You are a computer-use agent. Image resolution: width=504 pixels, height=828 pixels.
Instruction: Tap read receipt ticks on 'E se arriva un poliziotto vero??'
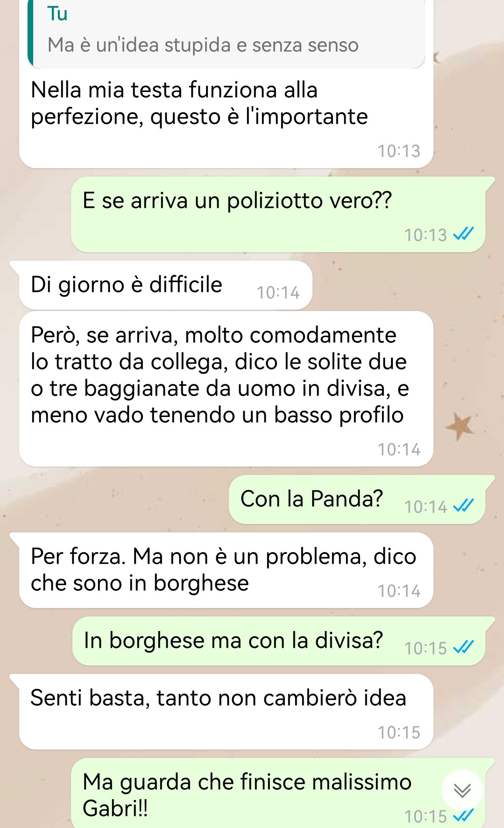[x=464, y=234]
